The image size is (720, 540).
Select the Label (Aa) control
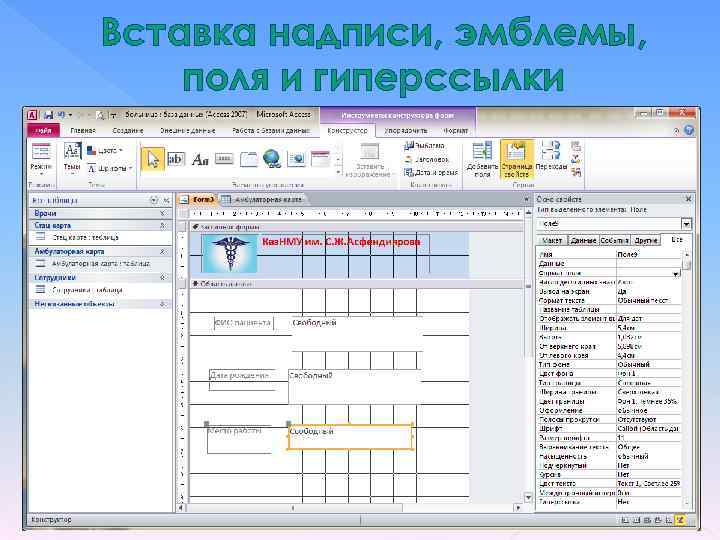point(200,160)
